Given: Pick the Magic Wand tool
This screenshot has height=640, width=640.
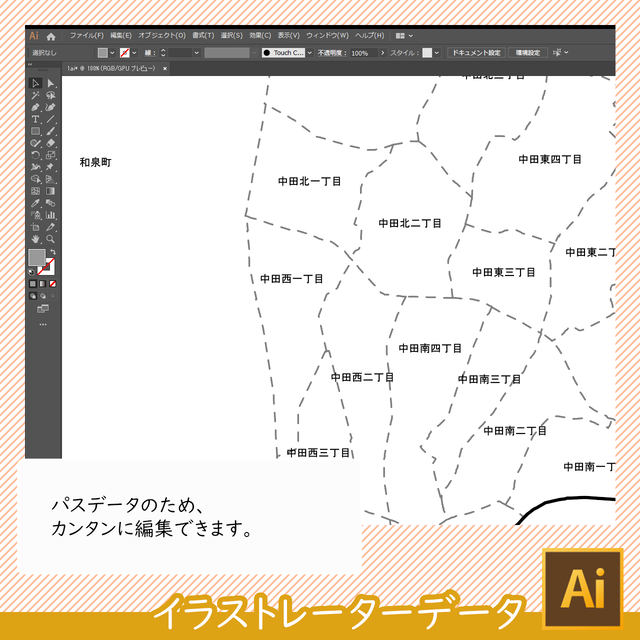Looking at the screenshot, I should click(x=36, y=96).
